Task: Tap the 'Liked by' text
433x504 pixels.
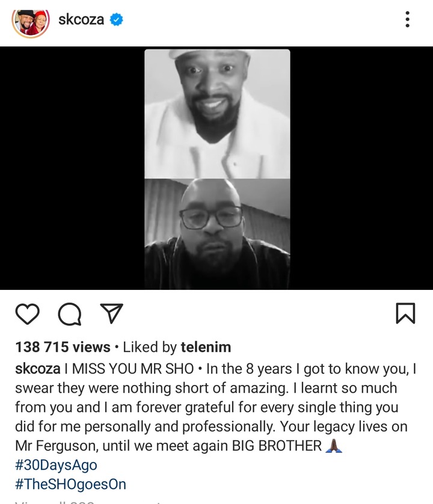Action: 150,347
